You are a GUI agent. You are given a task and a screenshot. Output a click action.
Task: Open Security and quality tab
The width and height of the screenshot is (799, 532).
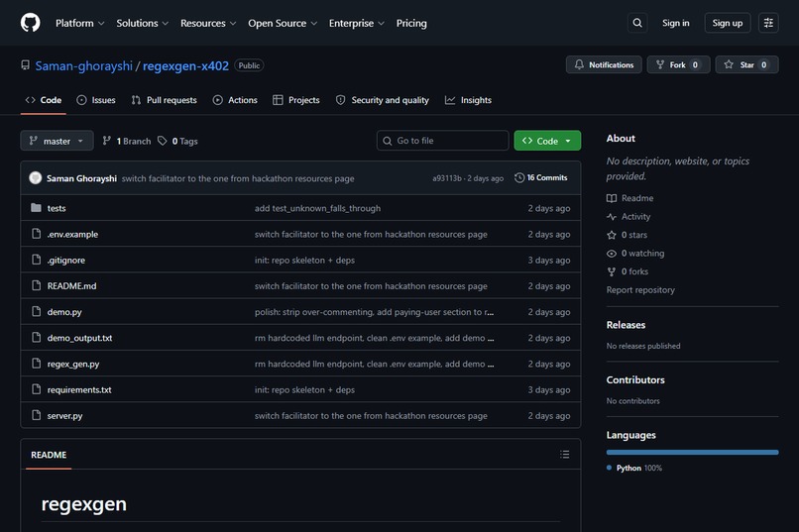[383, 100]
